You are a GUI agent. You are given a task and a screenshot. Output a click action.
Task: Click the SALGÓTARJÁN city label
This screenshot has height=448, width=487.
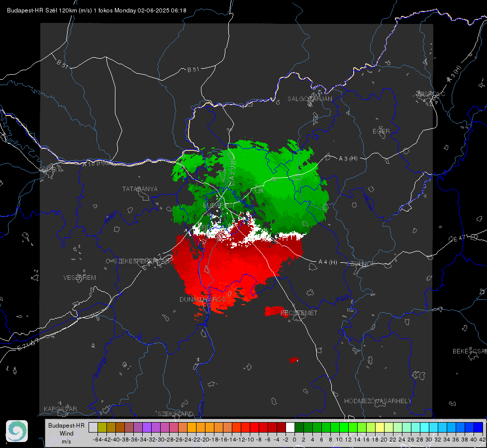309,99
